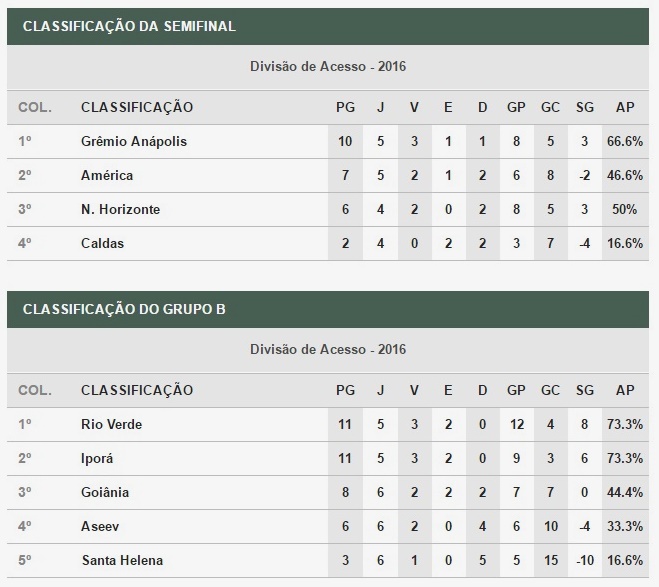Click the Grêmio Anápolis team name
The width and height of the screenshot is (659, 587).
tap(134, 142)
